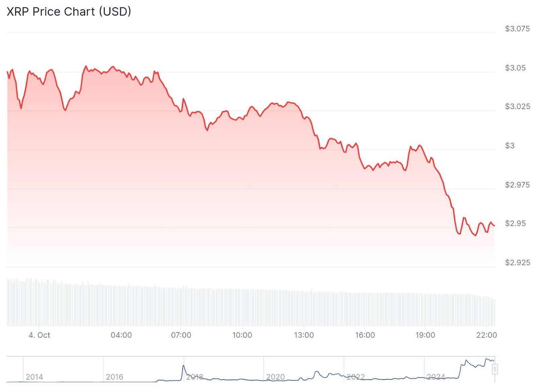Click the 04:00 time axis label
Image resolution: width=537 pixels, height=392 pixels.
coord(121,335)
